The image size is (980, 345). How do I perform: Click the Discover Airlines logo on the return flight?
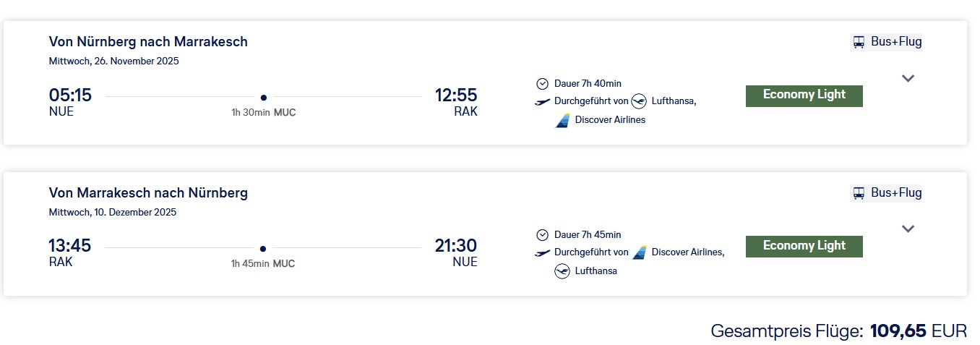point(639,252)
